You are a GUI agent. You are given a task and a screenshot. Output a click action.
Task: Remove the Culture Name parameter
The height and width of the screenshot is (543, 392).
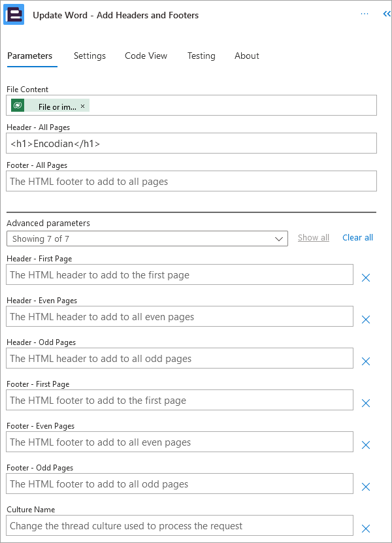(366, 525)
